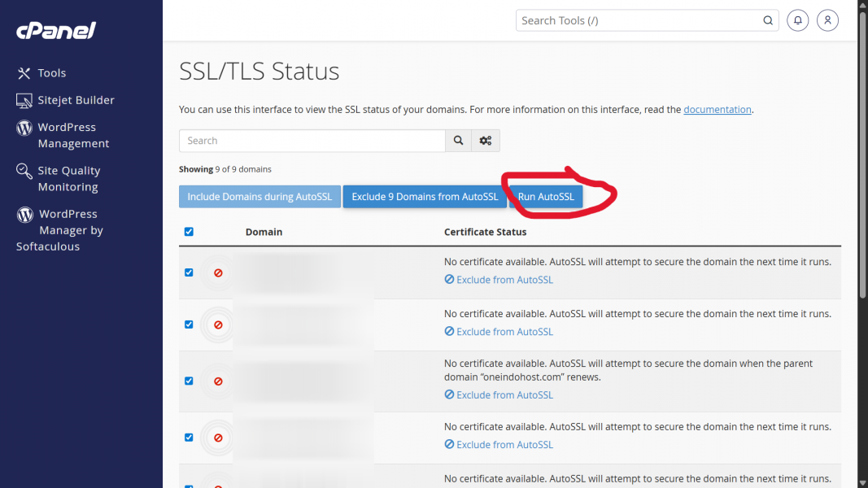868x488 pixels.
Task: Open the gear settings dropdown by search
Action: coord(486,141)
